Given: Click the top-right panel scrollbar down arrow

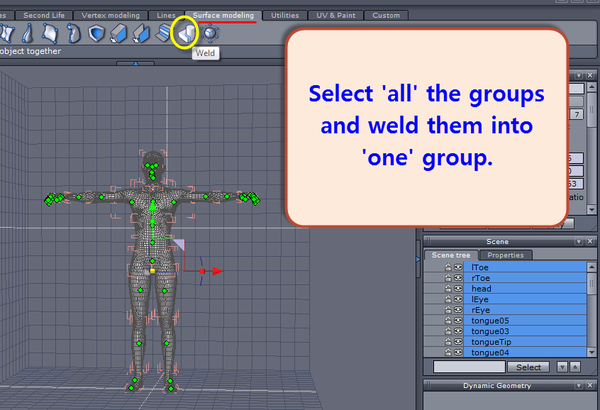Looking at the screenshot, I should point(592,210).
